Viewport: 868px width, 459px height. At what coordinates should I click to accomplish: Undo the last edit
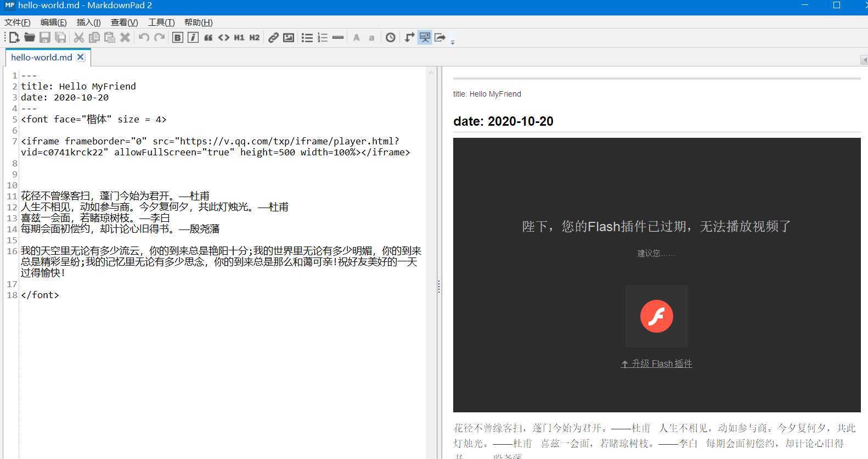(144, 37)
